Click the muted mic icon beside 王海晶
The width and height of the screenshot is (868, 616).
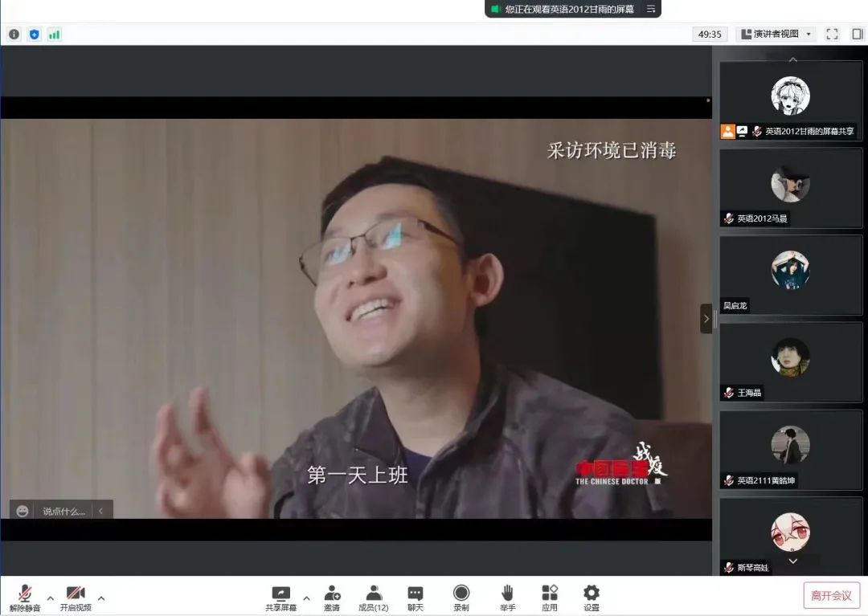click(728, 394)
